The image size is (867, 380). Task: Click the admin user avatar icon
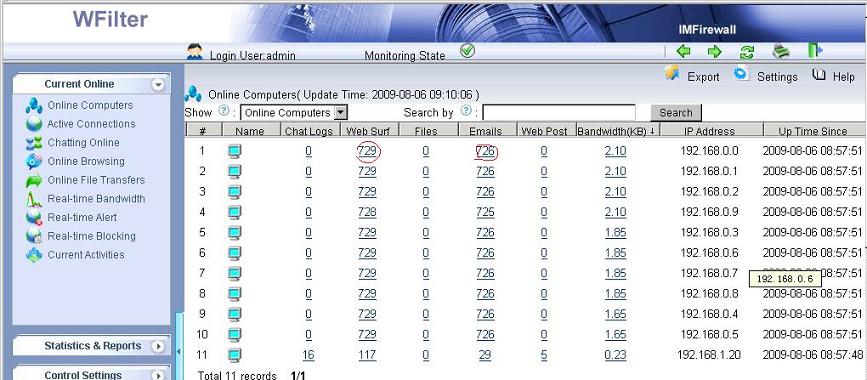(x=194, y=52)
